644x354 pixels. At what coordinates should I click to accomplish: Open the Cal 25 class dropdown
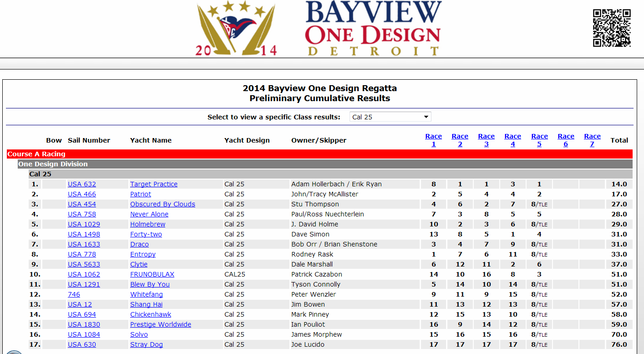point(390,117)
